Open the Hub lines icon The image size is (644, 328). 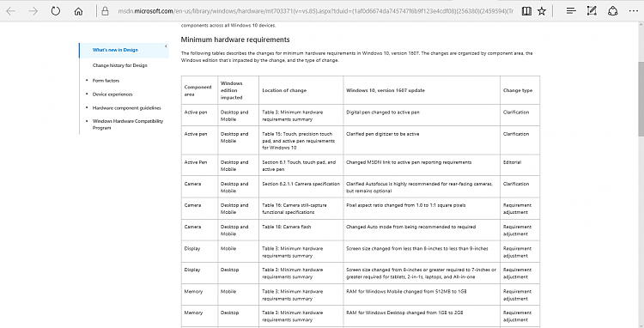[x=571, y=11]
